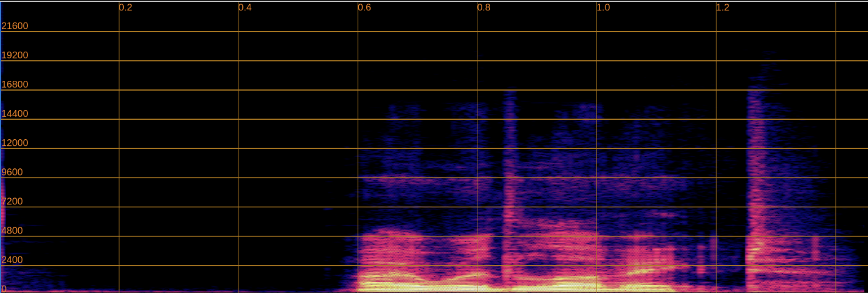This screenshot has height=293, width=868.
Task: Click the 1.0 time axis label
Action: (x=603, y=8)
